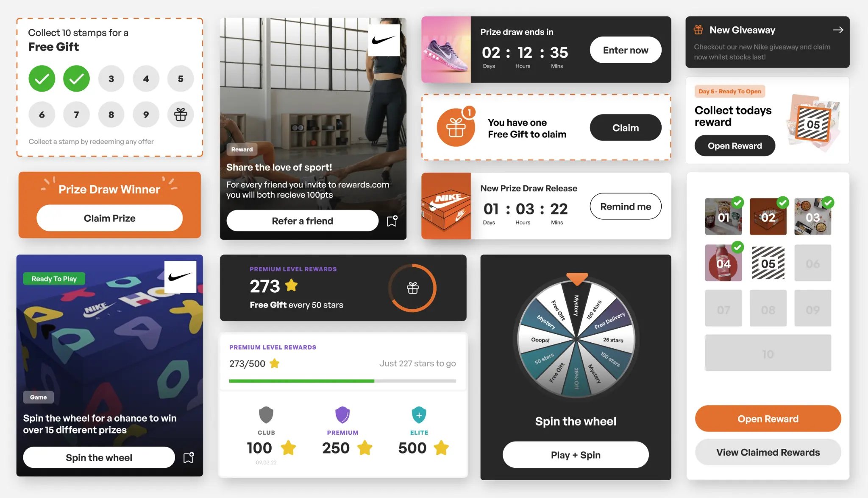Click the bookmark icon on wheel game card

click(x=189, y=457)
